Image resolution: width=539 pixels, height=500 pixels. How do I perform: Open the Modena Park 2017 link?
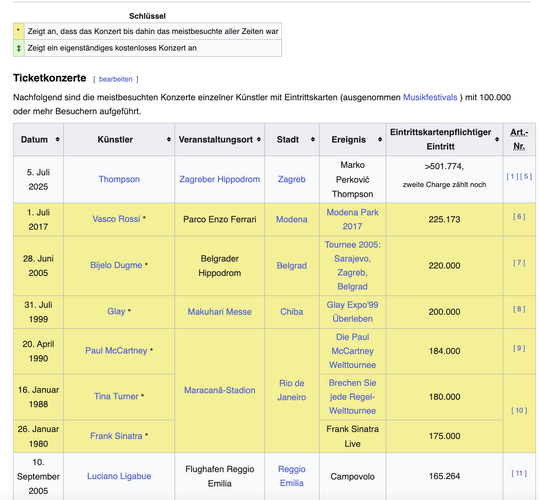point(352,219)
